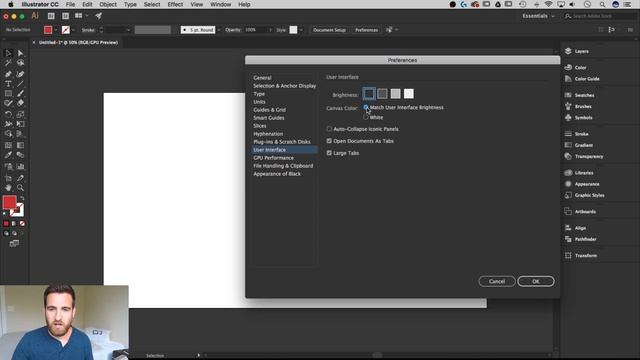This screenshot has width=640, height=360.
Task: Uncheck Open Documents As Tabs
Action: [x=329, y=141]
